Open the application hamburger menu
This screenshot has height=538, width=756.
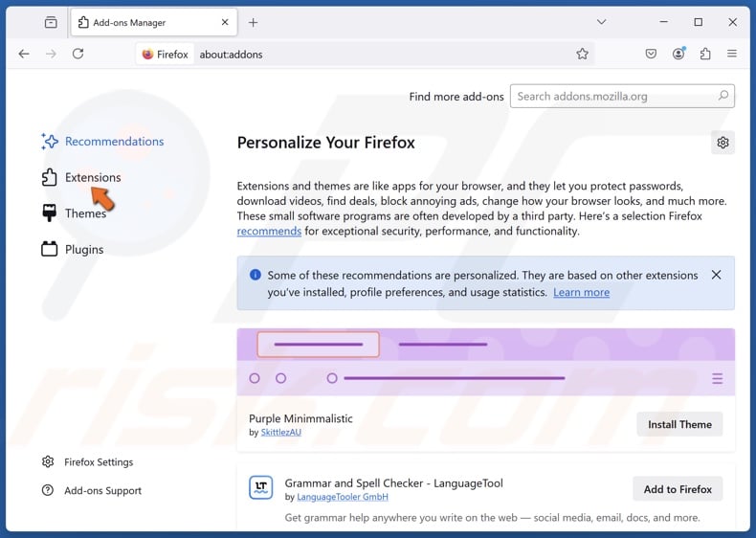coord(732,54)
